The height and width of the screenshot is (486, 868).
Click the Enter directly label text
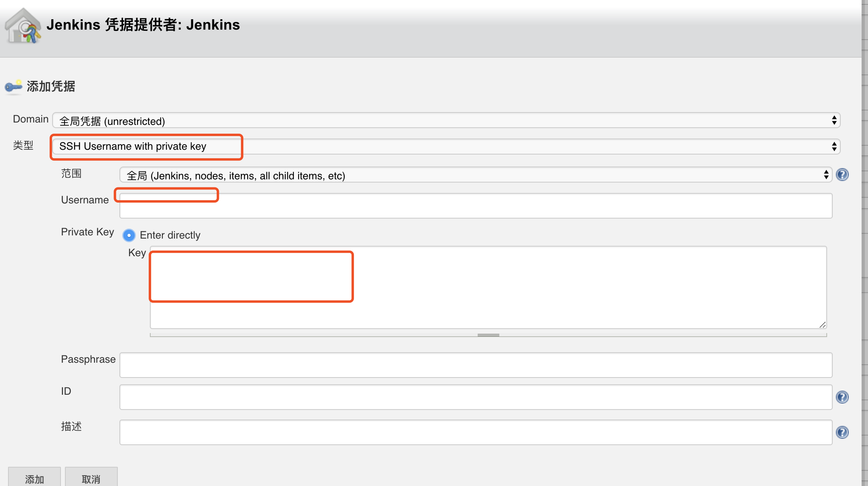(x=170, y=235)
